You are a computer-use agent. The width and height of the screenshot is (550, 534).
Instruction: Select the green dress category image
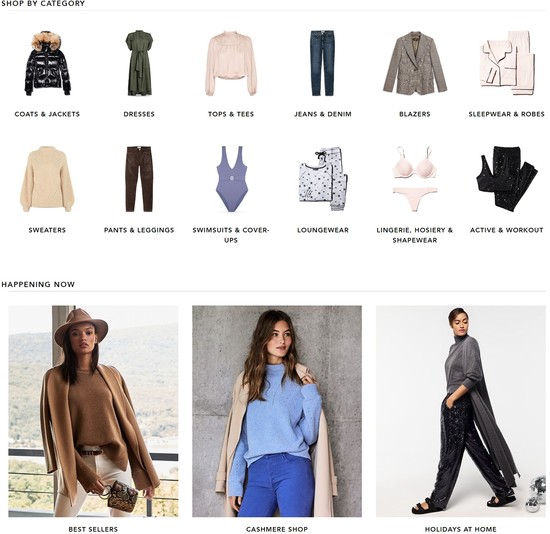139,63
